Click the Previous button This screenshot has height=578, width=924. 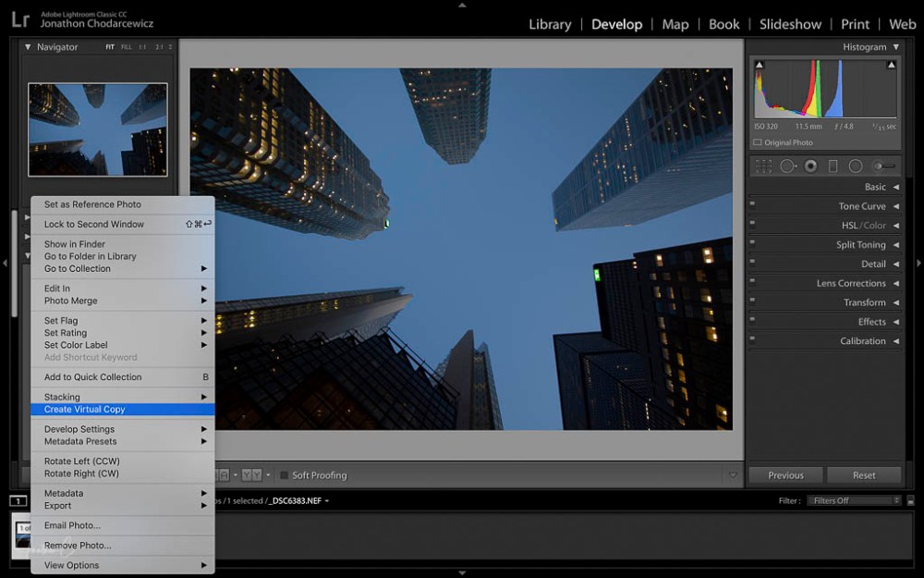(x=785, y=474)
